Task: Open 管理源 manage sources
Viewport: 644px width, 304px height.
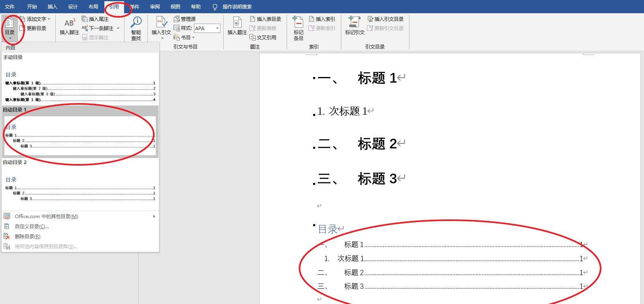Action: tap(185, 19)
